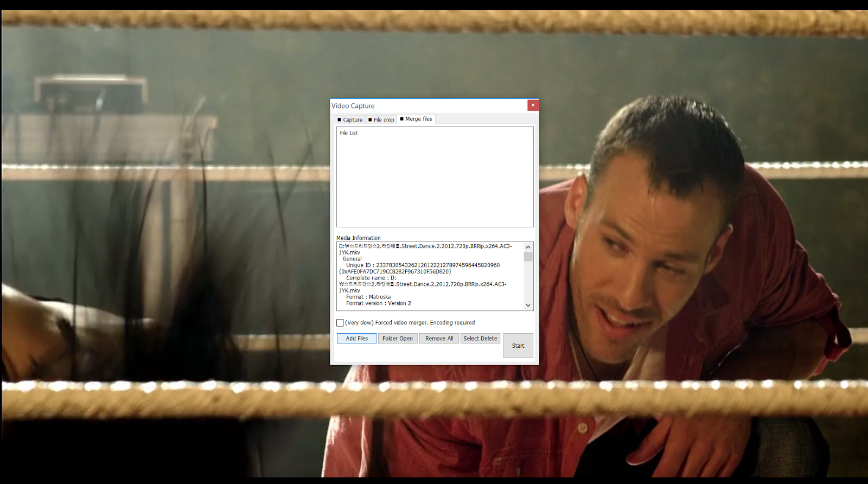Switch to the Capture tab
The width and height of the screenshot is (868, 484).
point(350,119)
